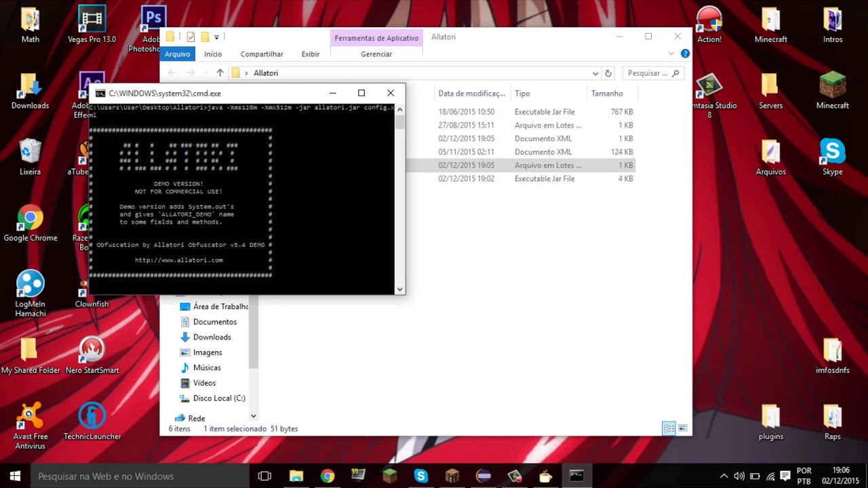Select Área de Trabalho in navigation pane
This screenshot has height=488, width=868.
(214, 306)
